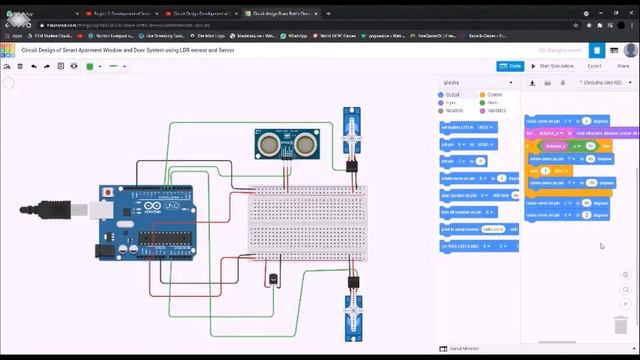640x360 pixels.
Task: Click the zoom in canvas icon
Action: (625, 275)
